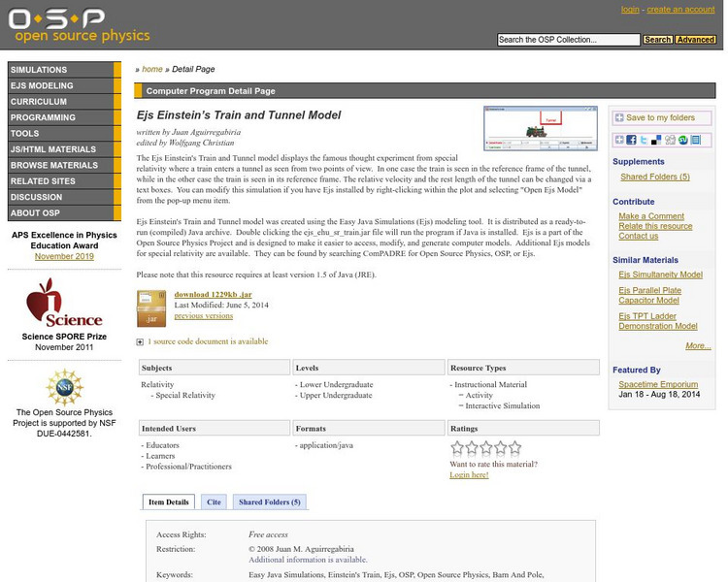The width and height of the screenshot is (728, 582).
Task: Share this page on Facebook
Action: point(631,140)
